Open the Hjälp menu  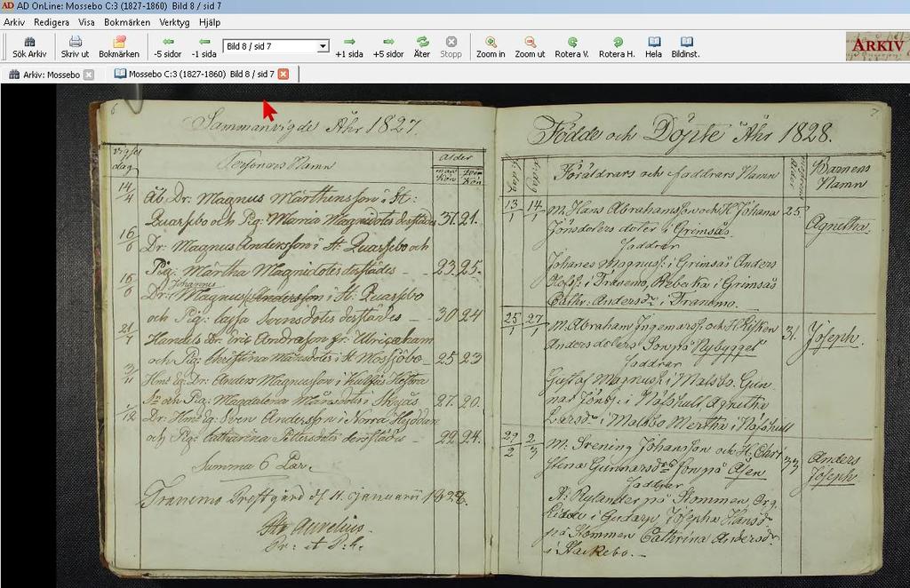(210, 22)
